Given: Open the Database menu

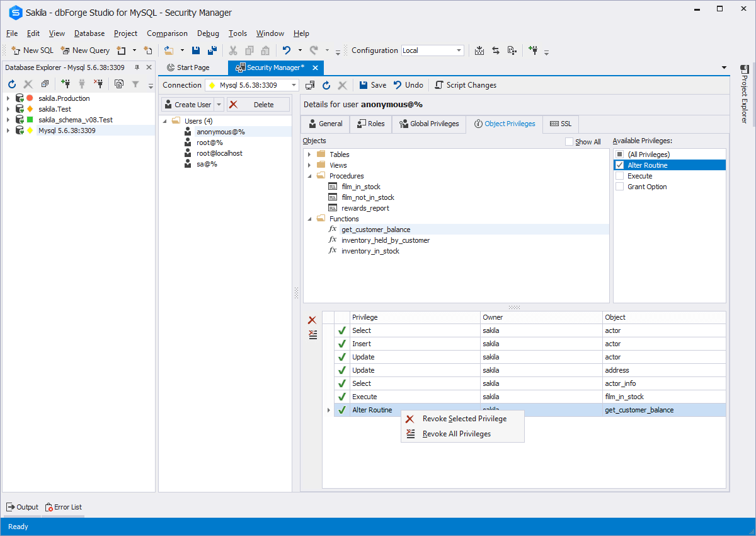Looking at the screenshot, I should coord(89,33).
